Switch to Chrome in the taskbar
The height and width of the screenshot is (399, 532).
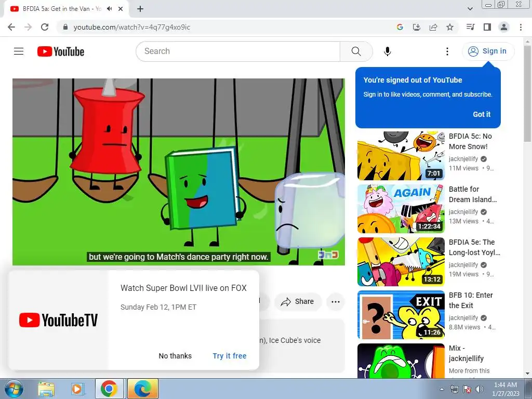point(109,389)
